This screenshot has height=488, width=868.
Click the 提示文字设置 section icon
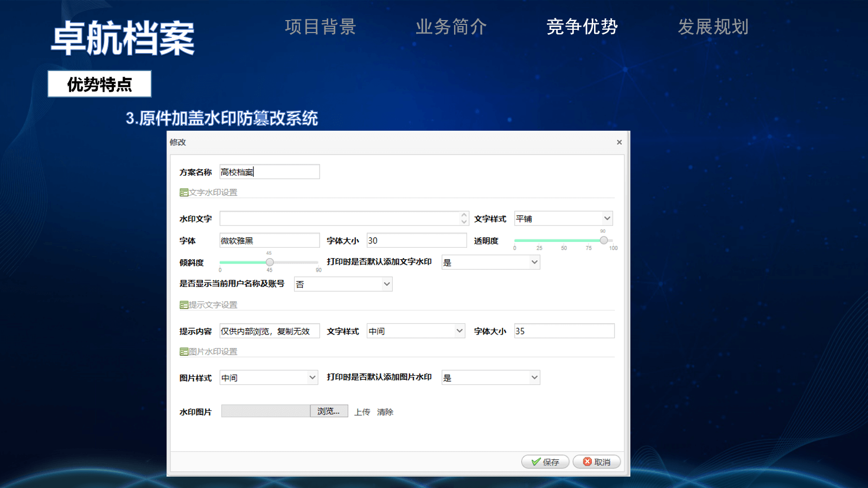pos(184,305)
